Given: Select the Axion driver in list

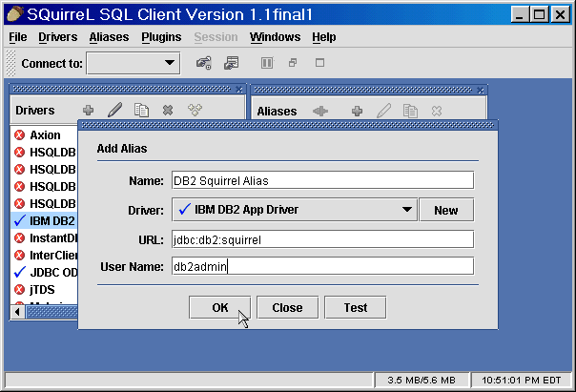Looking at the screenshot, I should pos(45,134).
